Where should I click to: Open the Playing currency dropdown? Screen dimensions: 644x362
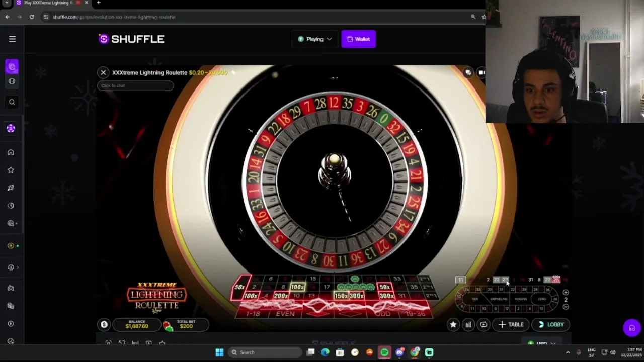(x=314, y=39)
